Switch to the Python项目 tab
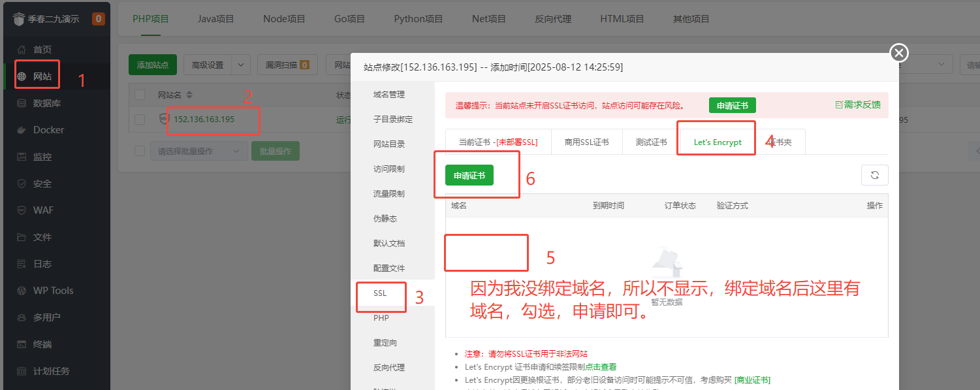 419,19
